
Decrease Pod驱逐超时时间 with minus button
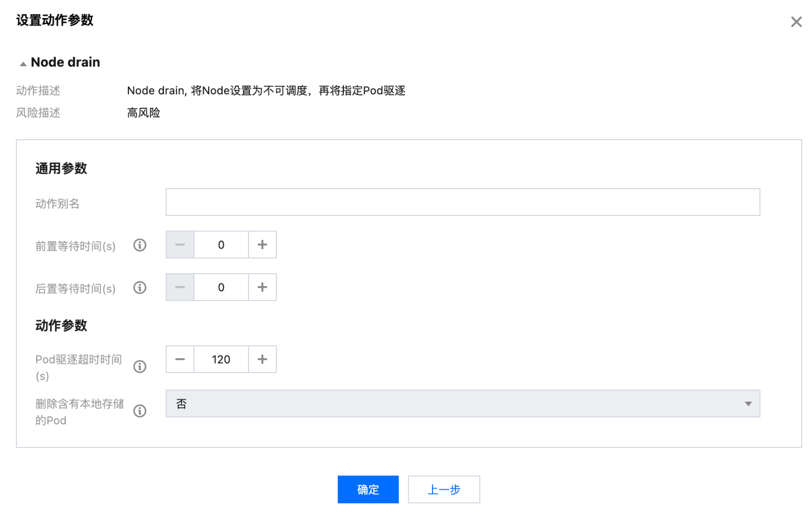point(180,359)
